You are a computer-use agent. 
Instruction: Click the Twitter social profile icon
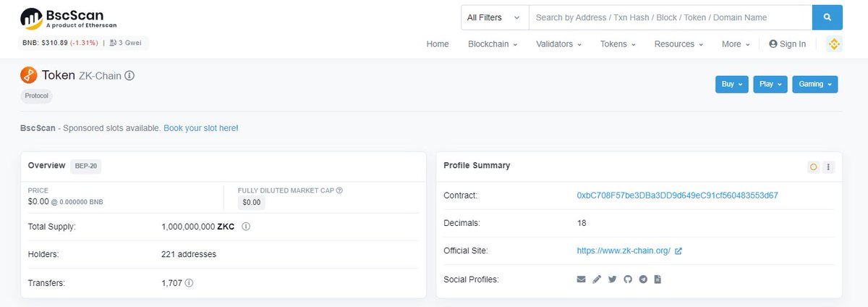tap(613, 279)
